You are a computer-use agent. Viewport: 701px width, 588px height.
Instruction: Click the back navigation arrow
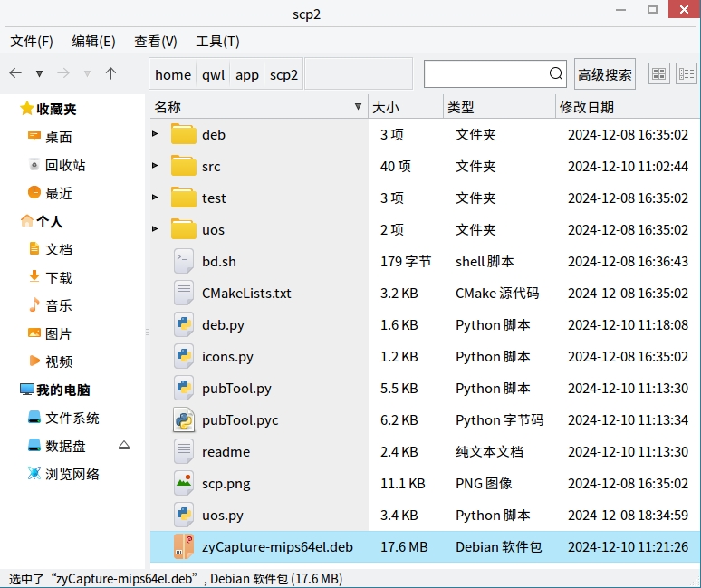pos(15,73)
